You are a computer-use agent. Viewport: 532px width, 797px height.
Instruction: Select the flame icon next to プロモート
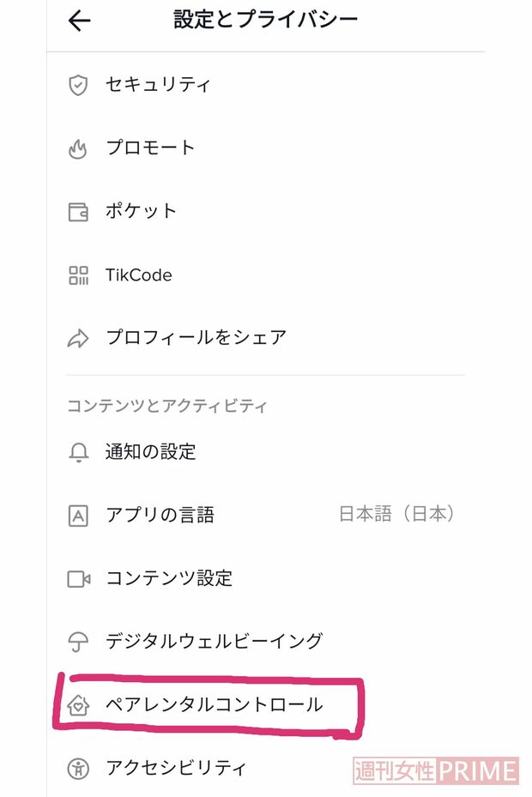[77, 148]
